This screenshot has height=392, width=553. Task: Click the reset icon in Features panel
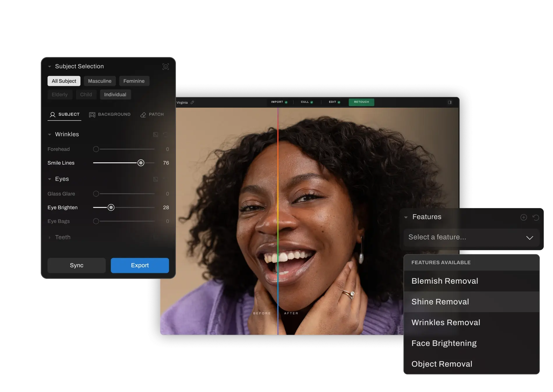(x=536, y=217)
